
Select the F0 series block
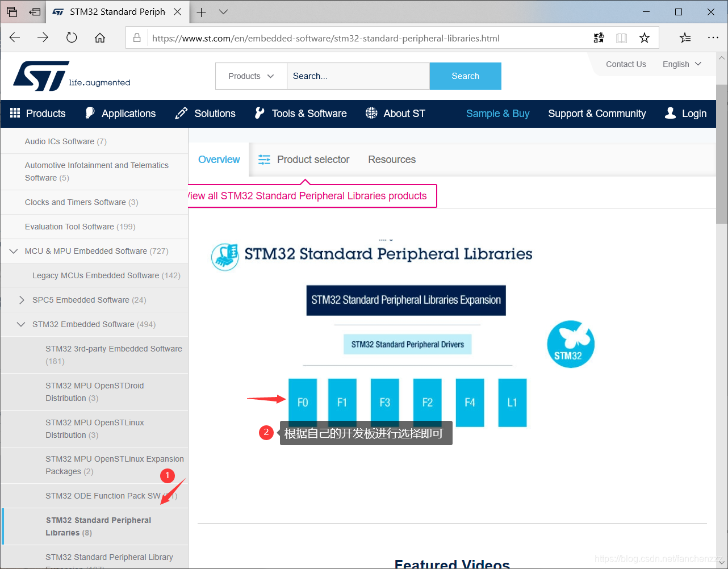(x=303, y=403)
